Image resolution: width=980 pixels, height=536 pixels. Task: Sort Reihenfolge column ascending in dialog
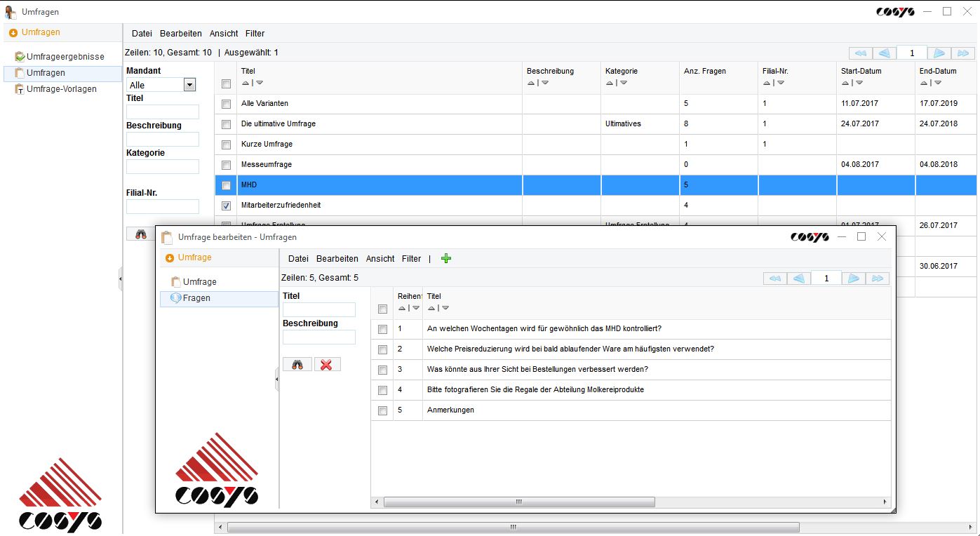coord(402,308)
